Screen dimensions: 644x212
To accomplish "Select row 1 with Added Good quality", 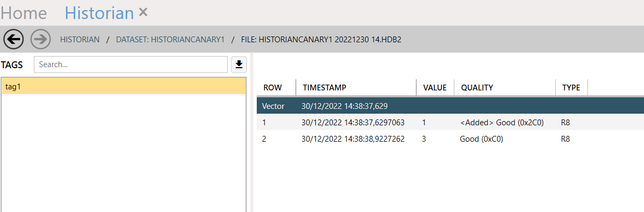I will [450, 122].
